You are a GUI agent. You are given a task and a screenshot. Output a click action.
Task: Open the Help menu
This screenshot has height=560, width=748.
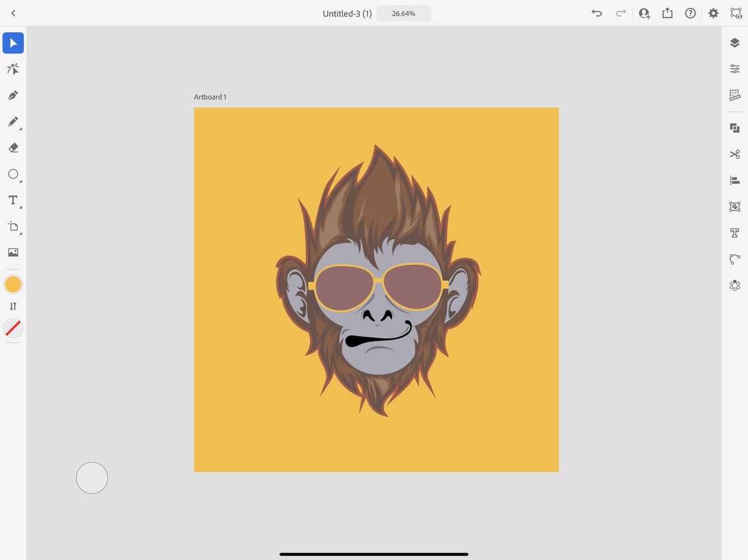690,12
